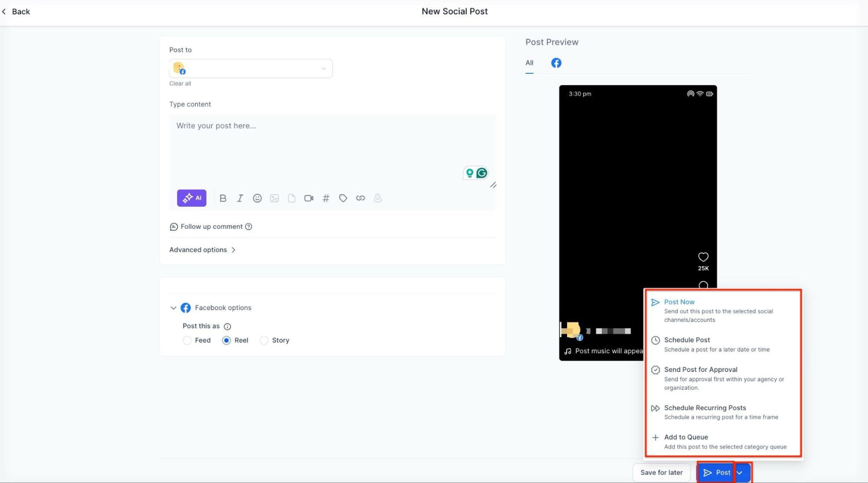This screenshot has height=483, width=868.
Task: Toggle bold text formatting
Action: pyautogui.click(x=223, y=198)
